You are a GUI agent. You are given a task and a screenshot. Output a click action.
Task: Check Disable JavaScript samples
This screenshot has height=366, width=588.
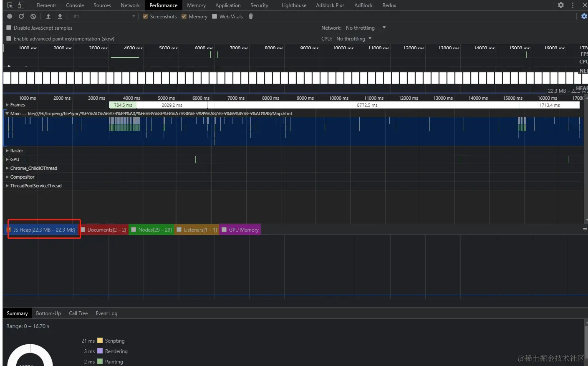point(9,28)
